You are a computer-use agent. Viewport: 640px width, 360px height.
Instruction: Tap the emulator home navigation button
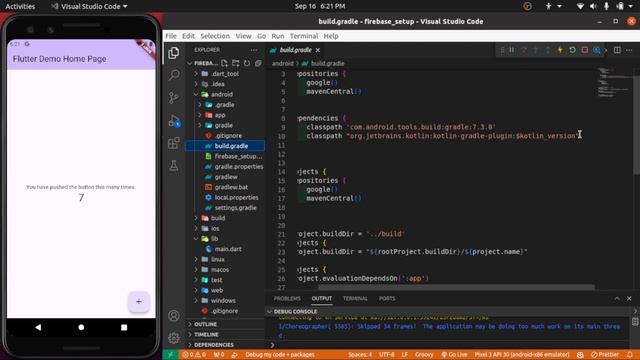pyautogui.click(x=81, y=327)
